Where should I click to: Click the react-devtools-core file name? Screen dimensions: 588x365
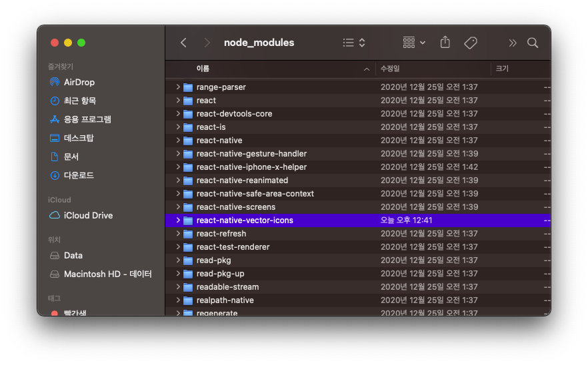[235, 113]
